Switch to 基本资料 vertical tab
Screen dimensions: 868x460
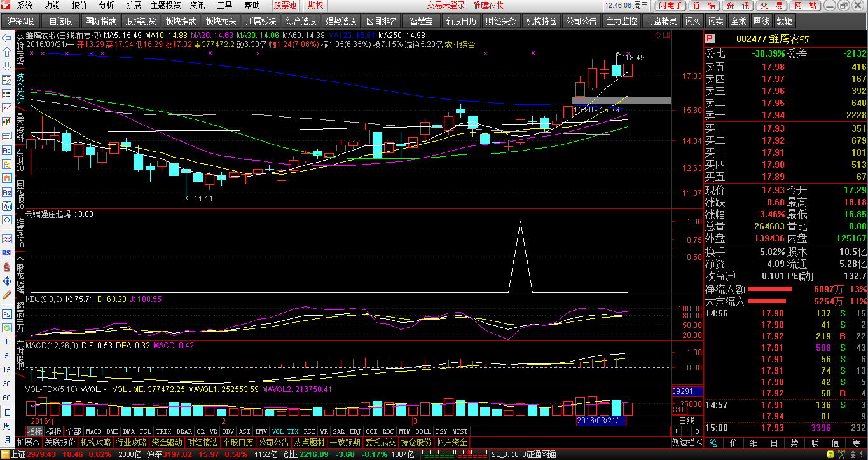pos(20,126)
